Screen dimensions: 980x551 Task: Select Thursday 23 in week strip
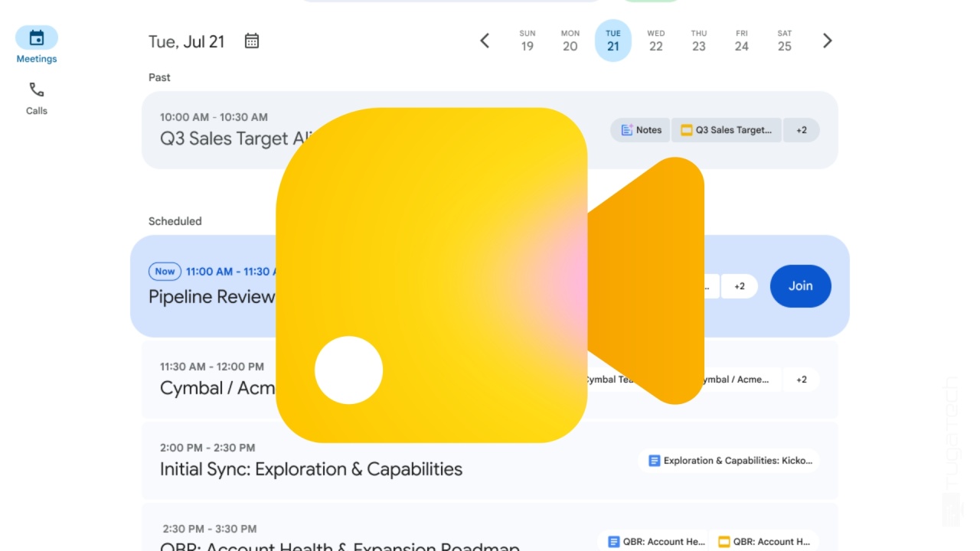click(x=699, y=41)
